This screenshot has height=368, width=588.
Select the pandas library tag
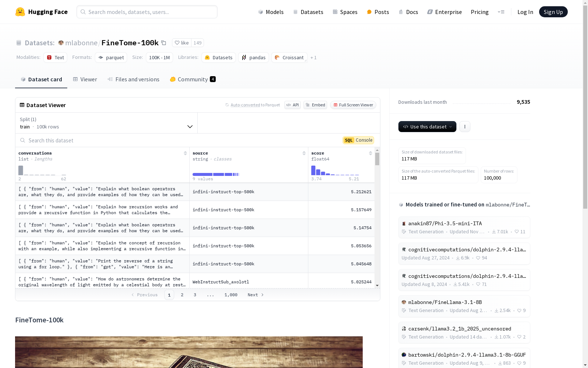pyautogui.click(x=254, y=57)
